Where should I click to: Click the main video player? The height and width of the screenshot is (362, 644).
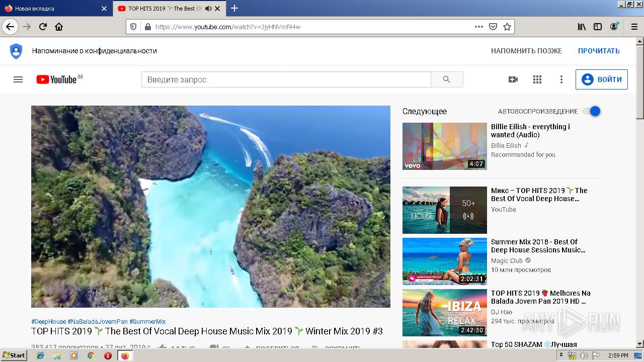pos(211,206)
